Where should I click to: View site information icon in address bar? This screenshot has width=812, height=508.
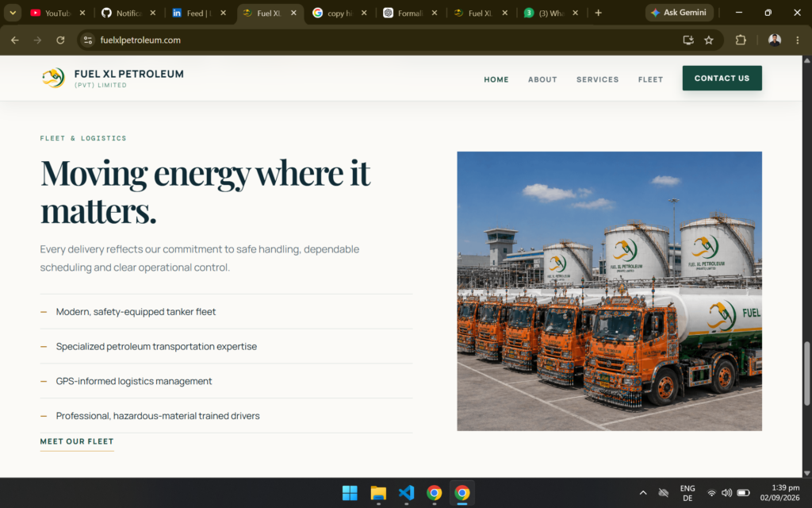pos(88,40)
